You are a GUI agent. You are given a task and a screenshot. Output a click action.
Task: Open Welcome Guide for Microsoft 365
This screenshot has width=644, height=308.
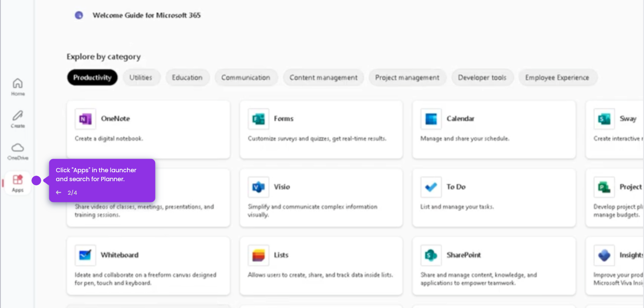click(147, 15)
